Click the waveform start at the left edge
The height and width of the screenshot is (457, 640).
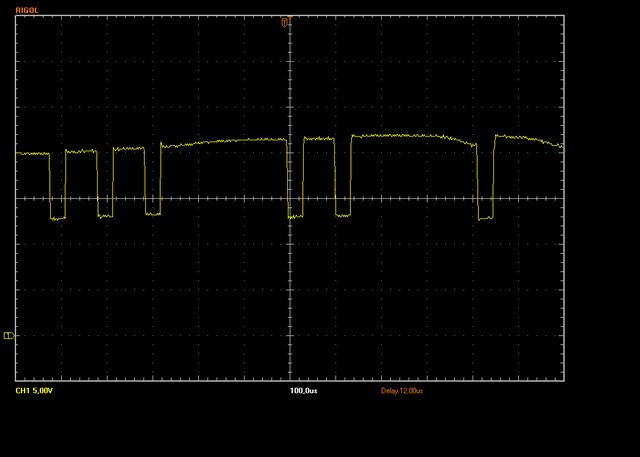20,154
